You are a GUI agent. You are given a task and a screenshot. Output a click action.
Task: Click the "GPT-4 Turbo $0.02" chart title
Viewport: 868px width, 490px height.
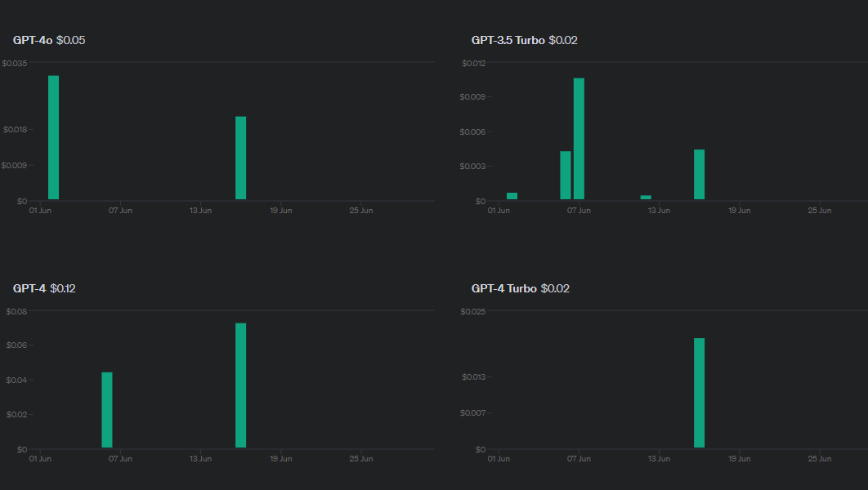(x=521, y=288)
